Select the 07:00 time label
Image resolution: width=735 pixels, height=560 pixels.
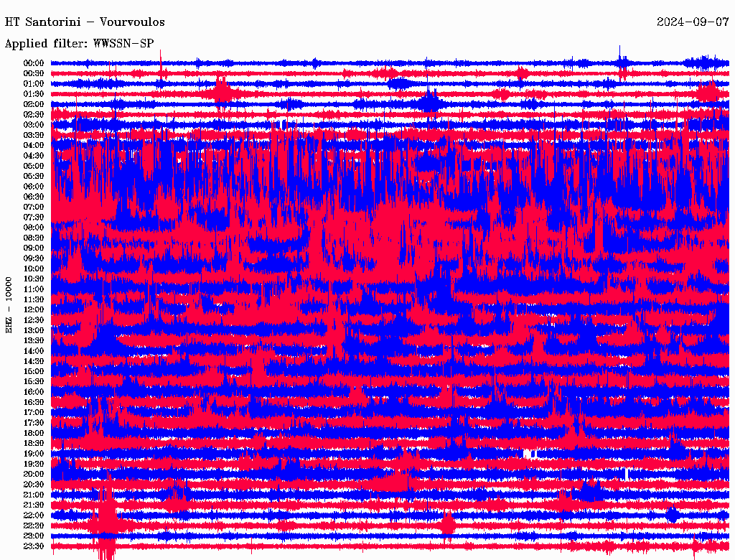[34, 207]
